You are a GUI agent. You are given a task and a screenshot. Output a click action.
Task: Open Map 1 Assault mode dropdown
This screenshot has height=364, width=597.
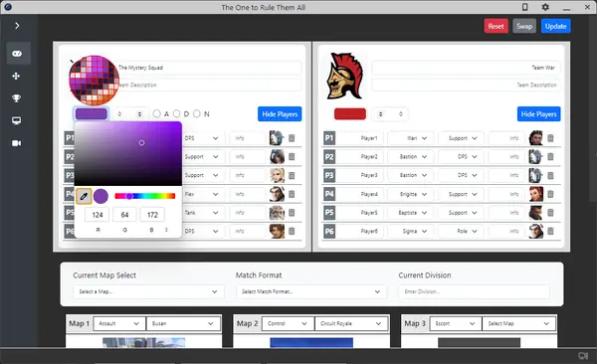[118, 323]
